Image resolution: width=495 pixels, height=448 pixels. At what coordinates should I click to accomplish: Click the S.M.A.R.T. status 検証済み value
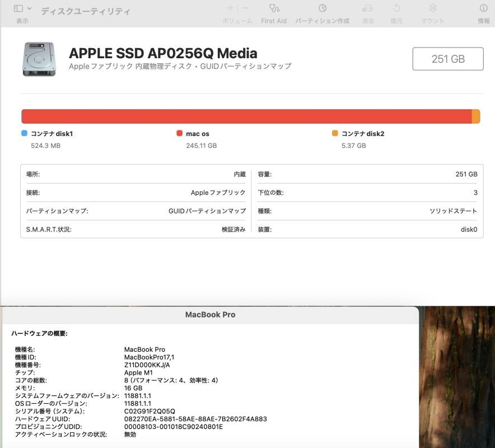(x=234, y=230)
